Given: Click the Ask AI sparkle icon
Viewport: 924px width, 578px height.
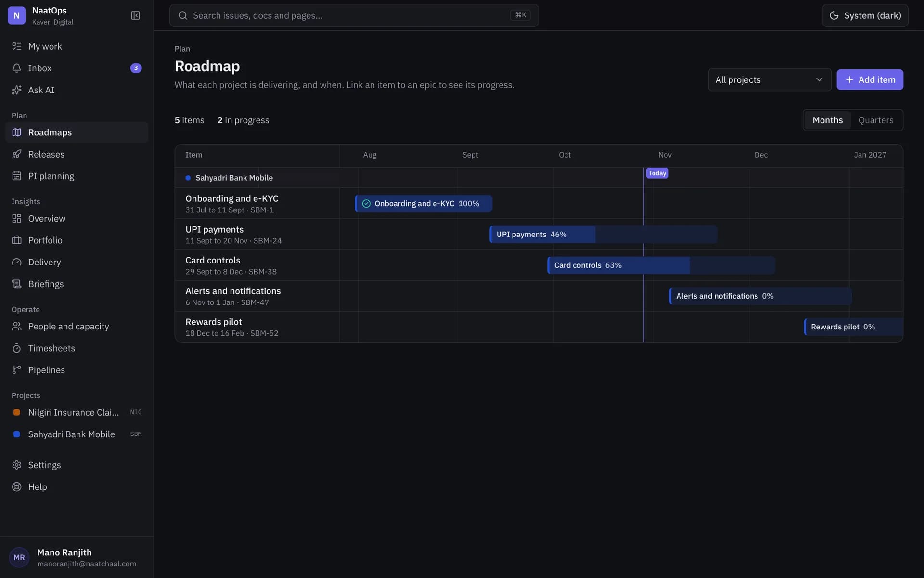Looking at the screenshot, I should click(17, 90).
